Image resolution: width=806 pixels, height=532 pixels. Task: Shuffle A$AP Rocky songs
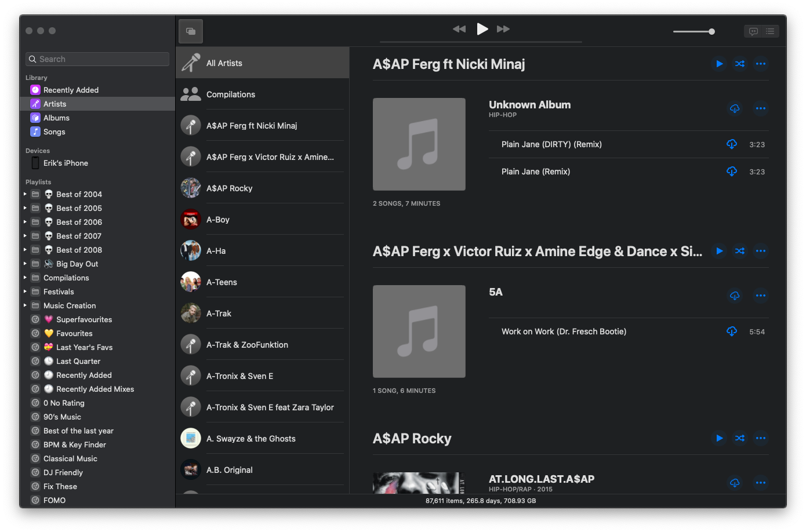pyautogui.click(x=740, y=438)
